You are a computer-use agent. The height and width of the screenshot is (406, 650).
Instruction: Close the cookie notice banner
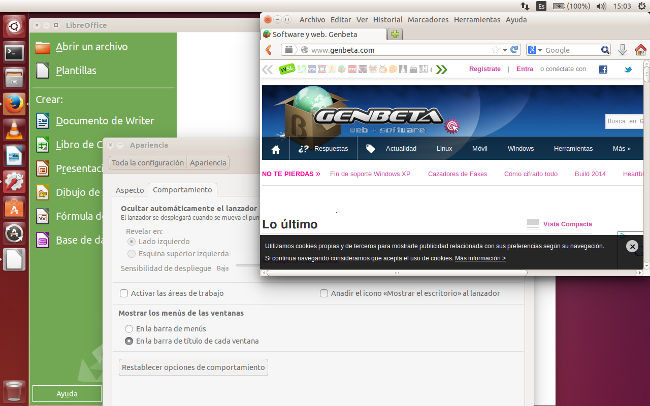632,246
